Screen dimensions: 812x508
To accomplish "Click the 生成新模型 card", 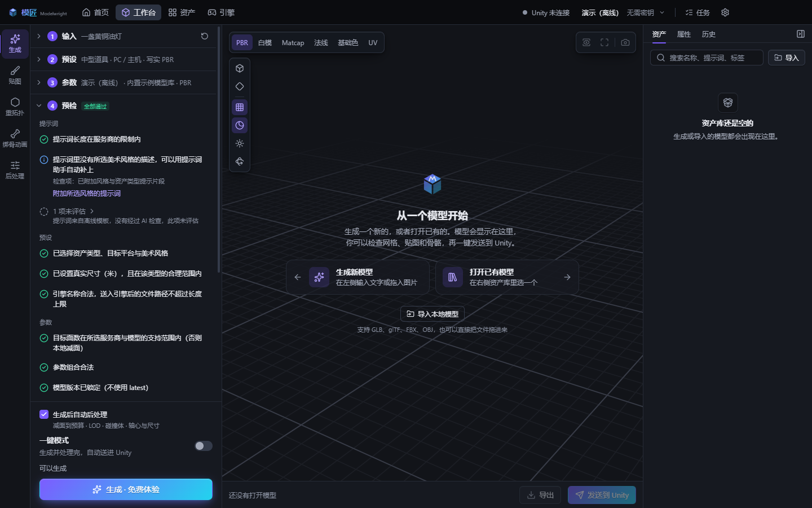I will (358, 277).
